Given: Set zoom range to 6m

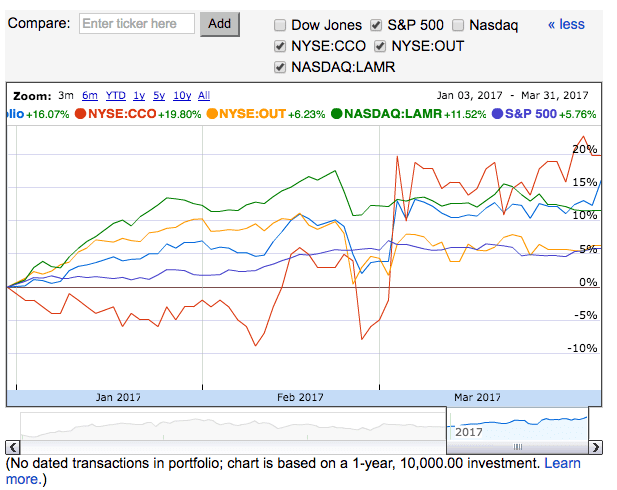Looking at the screenshot, I should (90, 96).
